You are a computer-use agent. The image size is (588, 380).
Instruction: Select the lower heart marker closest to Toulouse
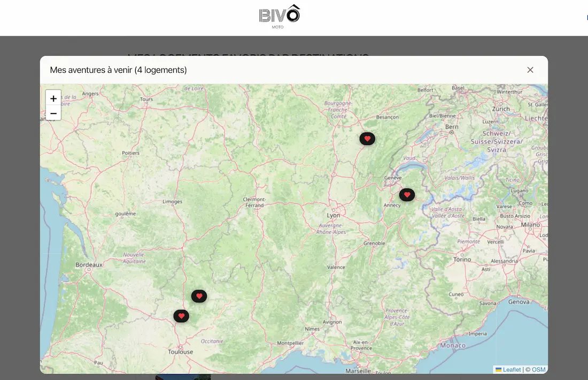pos(181,316)
